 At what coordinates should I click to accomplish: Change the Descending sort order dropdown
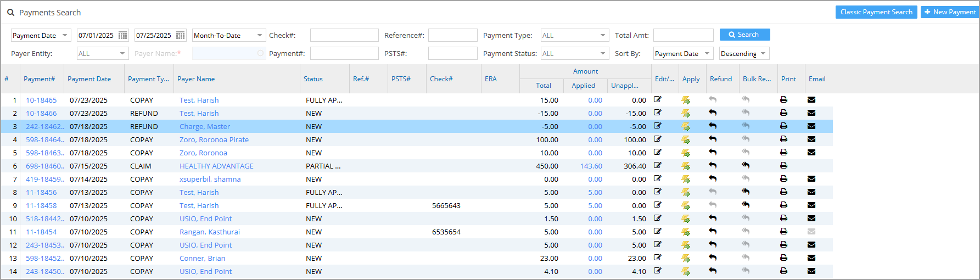[x=744, y=53]
